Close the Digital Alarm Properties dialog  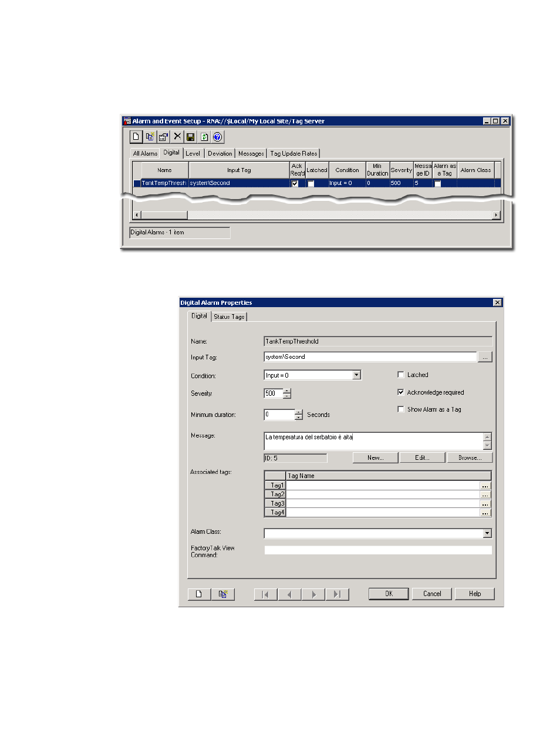pyautogui.click(x=497, y=302)
